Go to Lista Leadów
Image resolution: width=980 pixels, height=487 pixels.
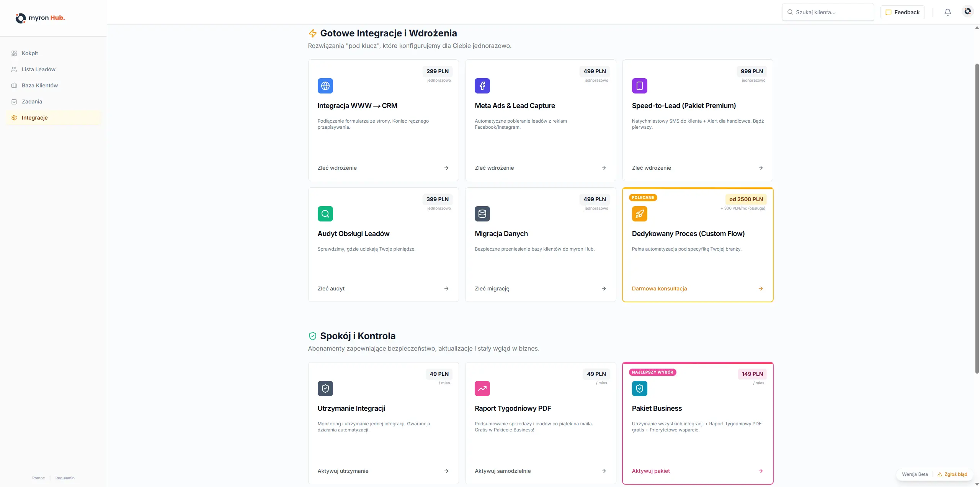coord(38,69)
